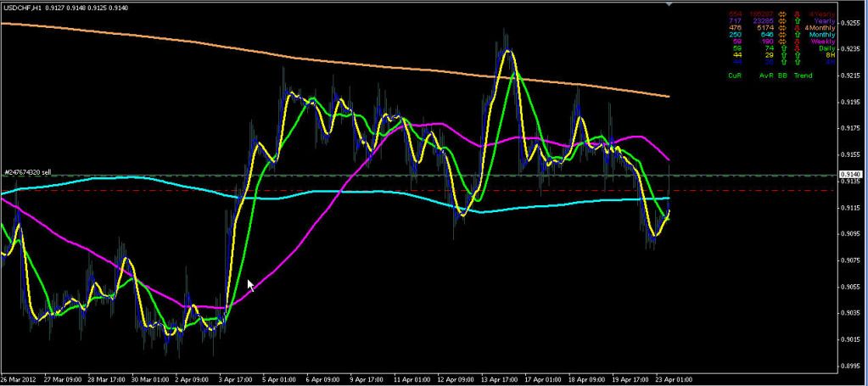Click the Daily row red trend down arrow
This screenshot has height=386, width=868.
[x=797, y=48]
